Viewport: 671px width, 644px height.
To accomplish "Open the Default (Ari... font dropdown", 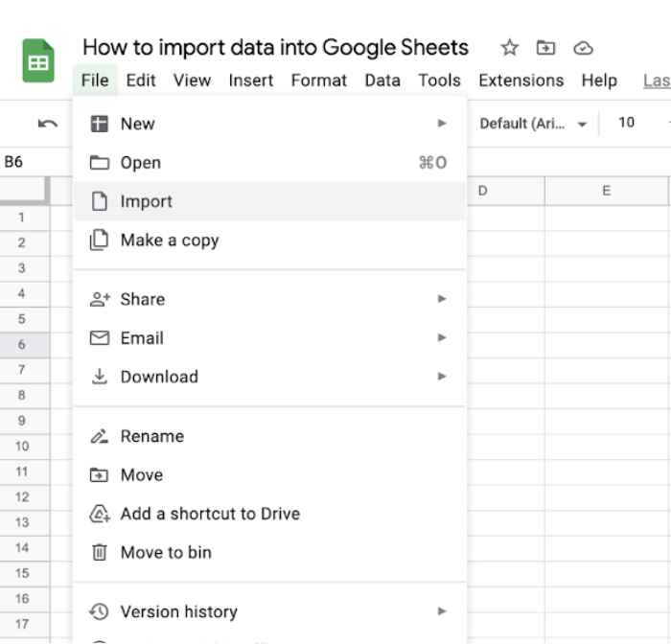I will pyautogui.click(x=533, y=124).
